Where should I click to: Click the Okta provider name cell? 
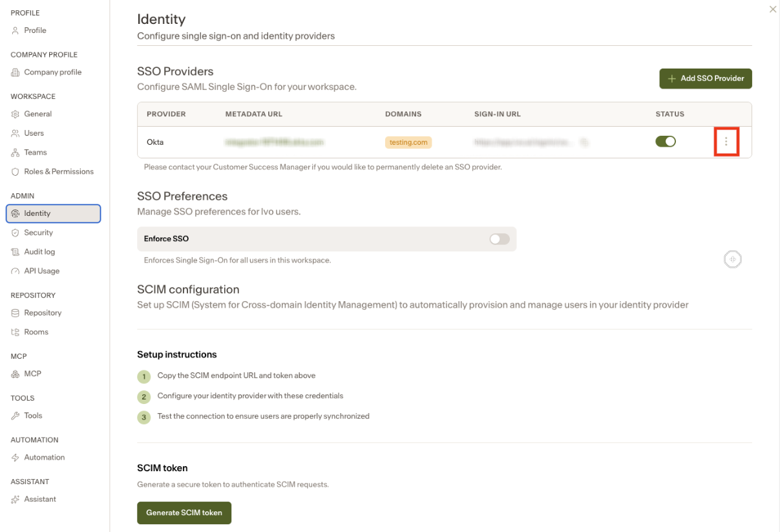click(155, 142)
